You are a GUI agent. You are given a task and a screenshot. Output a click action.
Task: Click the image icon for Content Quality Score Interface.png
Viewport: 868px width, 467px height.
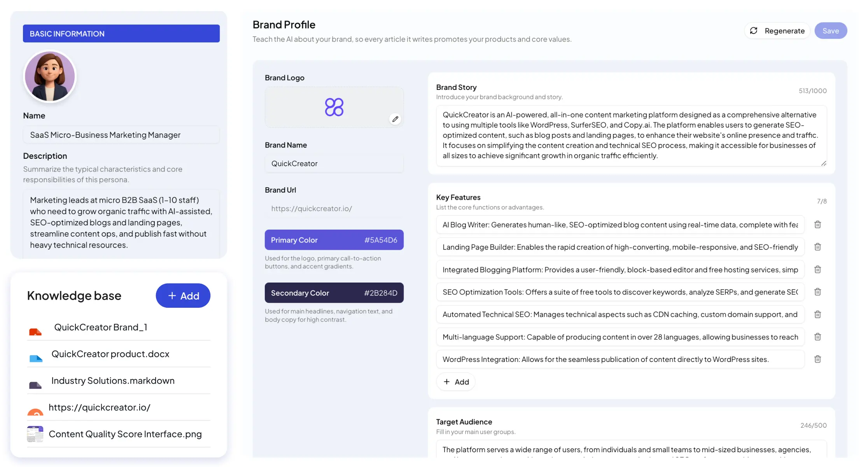coord(35,434)
